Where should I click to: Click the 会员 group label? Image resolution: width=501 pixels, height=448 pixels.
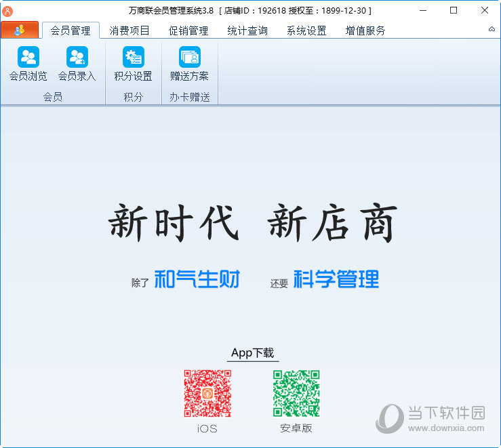[x=53, y=97]
